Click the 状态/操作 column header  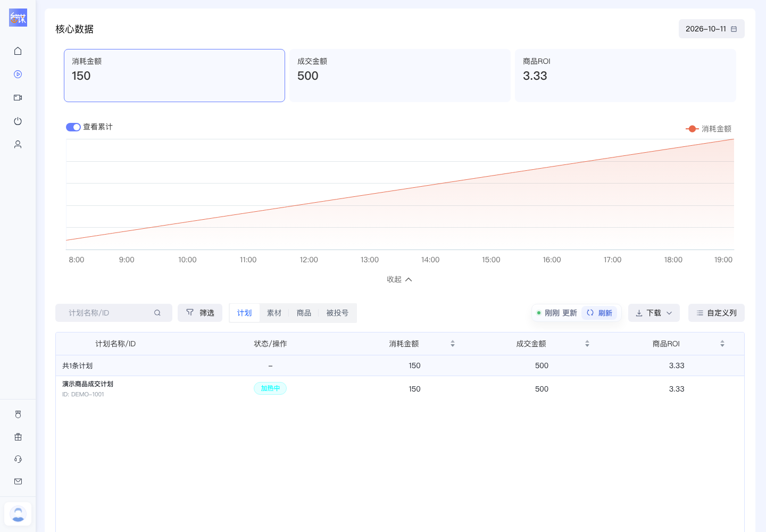[270, 344]
